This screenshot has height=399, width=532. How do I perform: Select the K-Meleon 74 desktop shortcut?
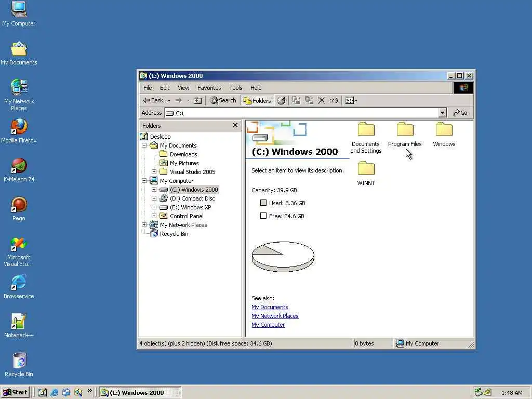(19, 170)
